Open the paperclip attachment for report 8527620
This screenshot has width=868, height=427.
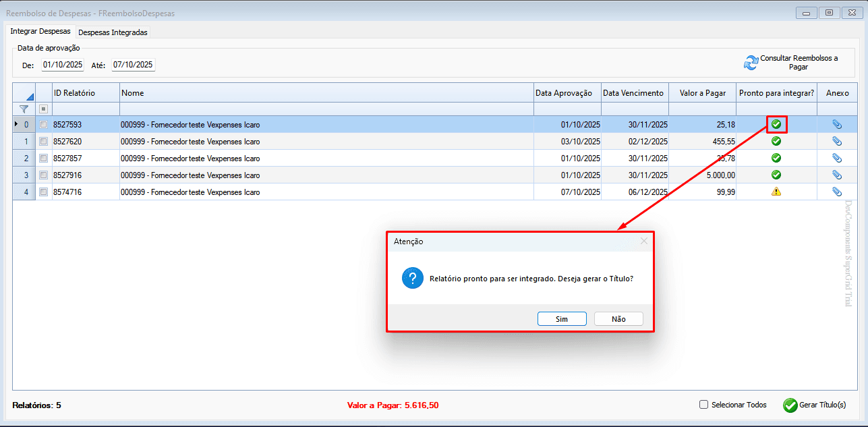pos(837,141)
